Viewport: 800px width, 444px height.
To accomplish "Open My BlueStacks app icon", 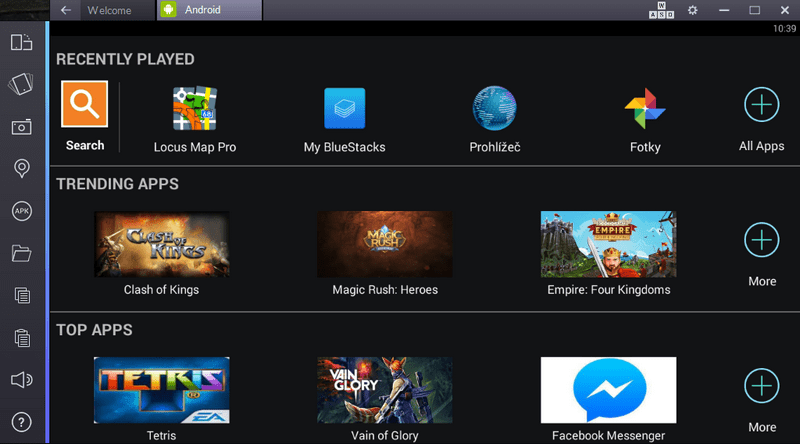I will point(344,108).
